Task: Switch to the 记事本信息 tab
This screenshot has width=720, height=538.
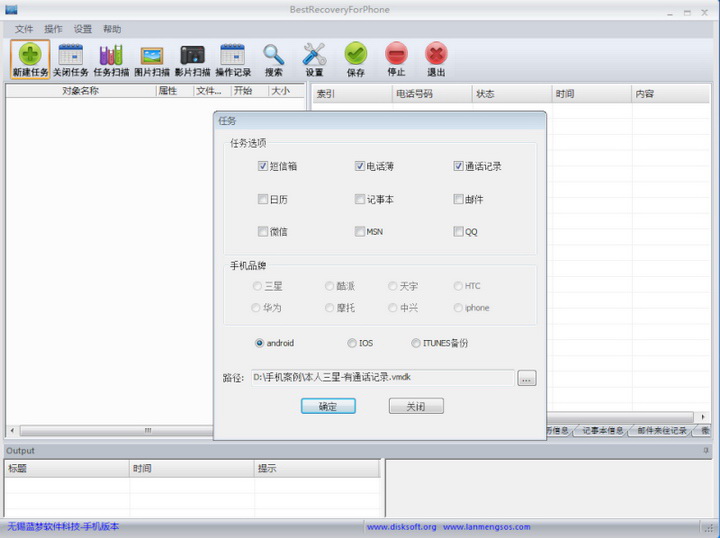Action: [602, 431]
